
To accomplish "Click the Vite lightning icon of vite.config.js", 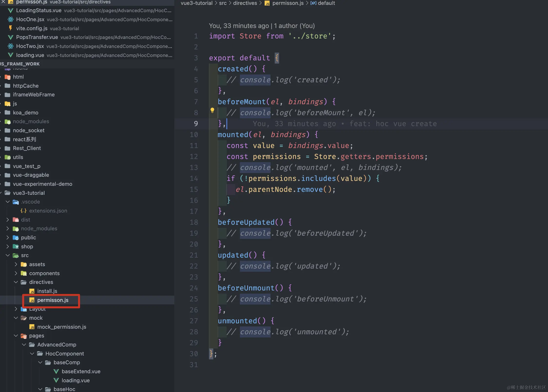I will [x=10, y=28].
